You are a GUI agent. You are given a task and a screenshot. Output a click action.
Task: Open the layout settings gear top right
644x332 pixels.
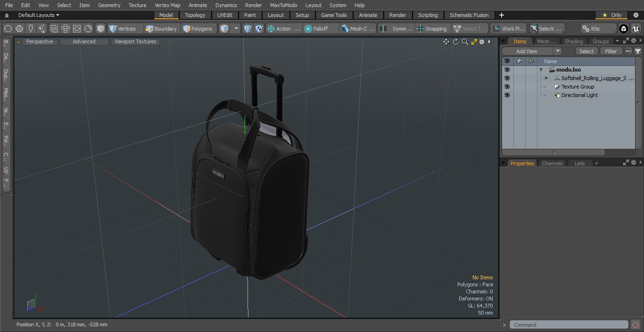[x=636, y=15]
